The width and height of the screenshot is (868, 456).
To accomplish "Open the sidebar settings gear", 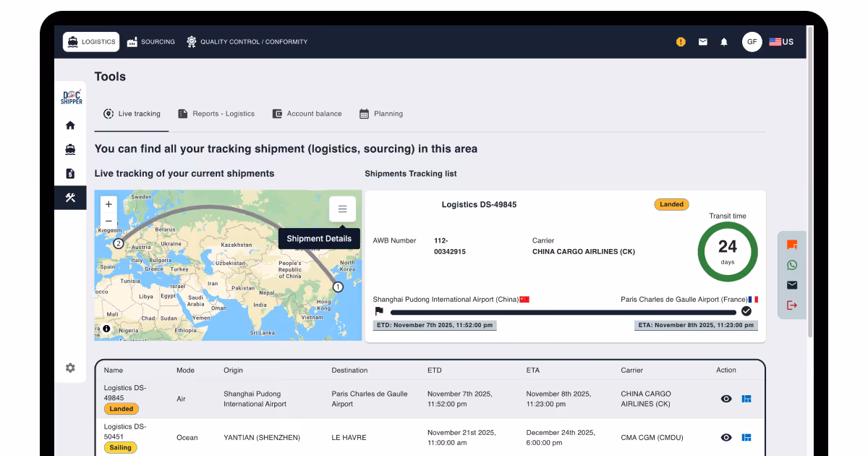I will point(70,368).
